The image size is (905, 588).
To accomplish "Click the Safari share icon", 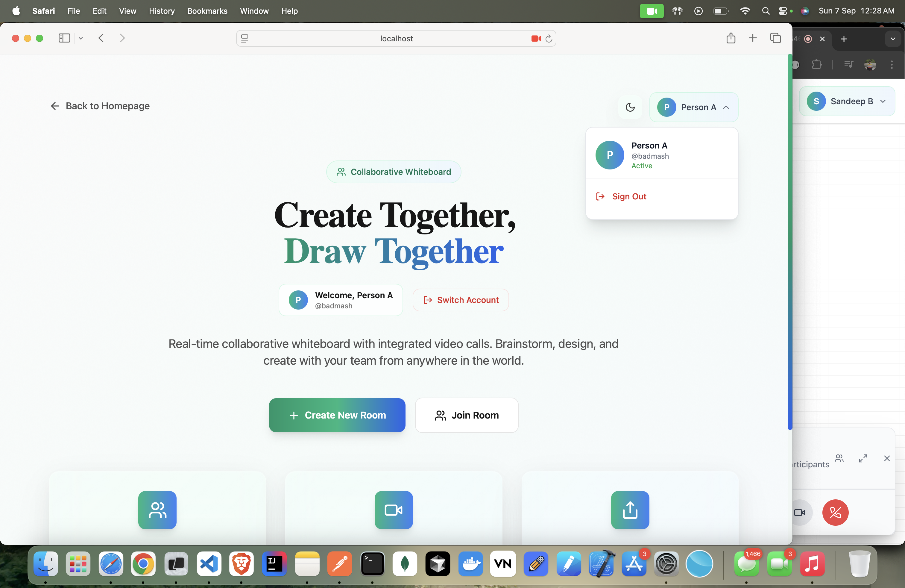I will (731, 38).
